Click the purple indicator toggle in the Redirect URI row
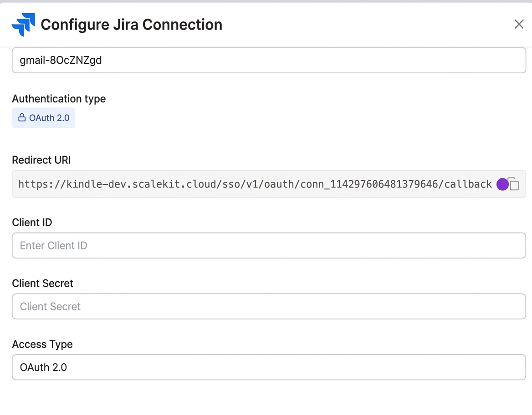Viewport: 532px width, 415px height. click(x=501, y=184)
